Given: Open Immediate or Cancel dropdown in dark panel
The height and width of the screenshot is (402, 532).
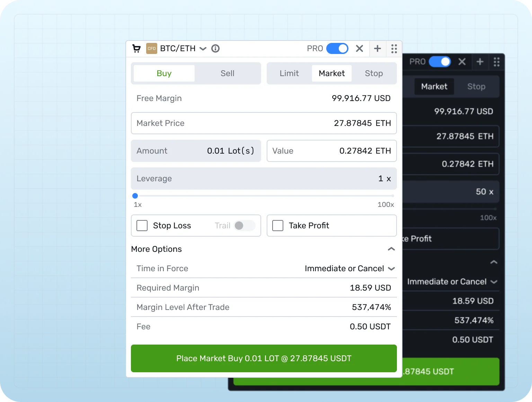Looking at the screenshot, I should click(452, 282).
